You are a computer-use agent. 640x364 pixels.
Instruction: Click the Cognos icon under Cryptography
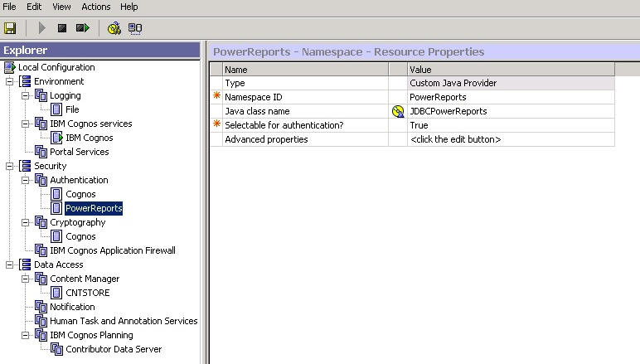click(56, 236)
